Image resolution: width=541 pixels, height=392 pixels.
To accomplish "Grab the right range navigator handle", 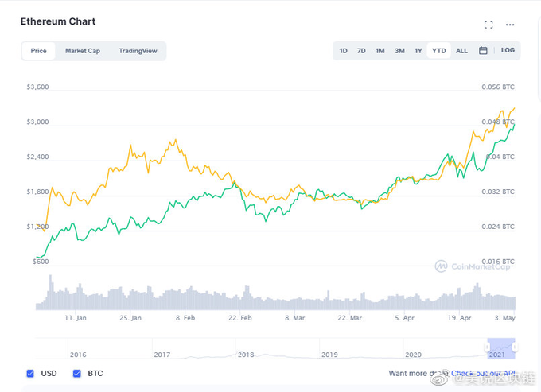I will coord(515,347).
